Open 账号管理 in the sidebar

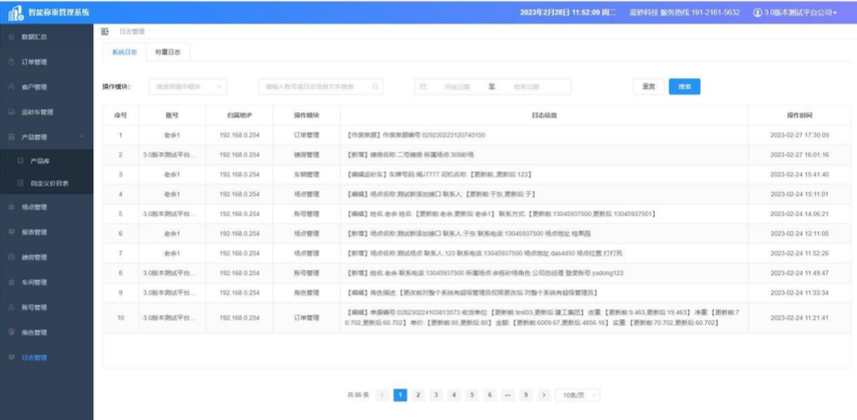[34, 307]
